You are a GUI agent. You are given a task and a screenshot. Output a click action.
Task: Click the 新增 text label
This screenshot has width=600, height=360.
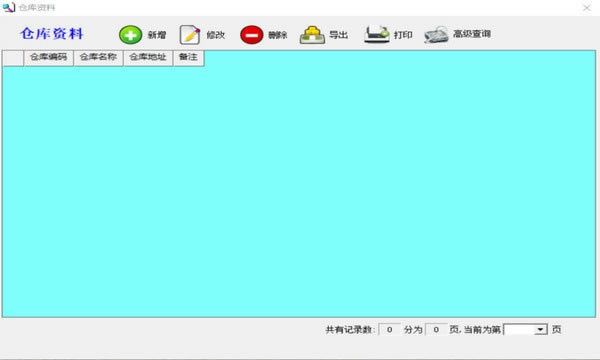(x=157, y=35)
